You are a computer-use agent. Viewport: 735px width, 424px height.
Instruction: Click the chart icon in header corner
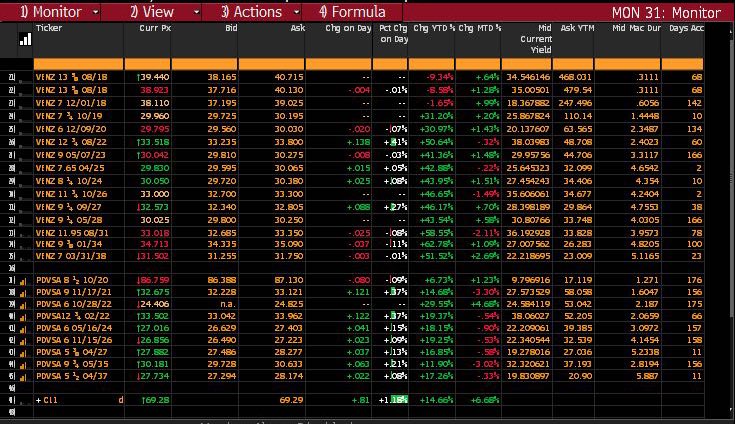(25, 39)
